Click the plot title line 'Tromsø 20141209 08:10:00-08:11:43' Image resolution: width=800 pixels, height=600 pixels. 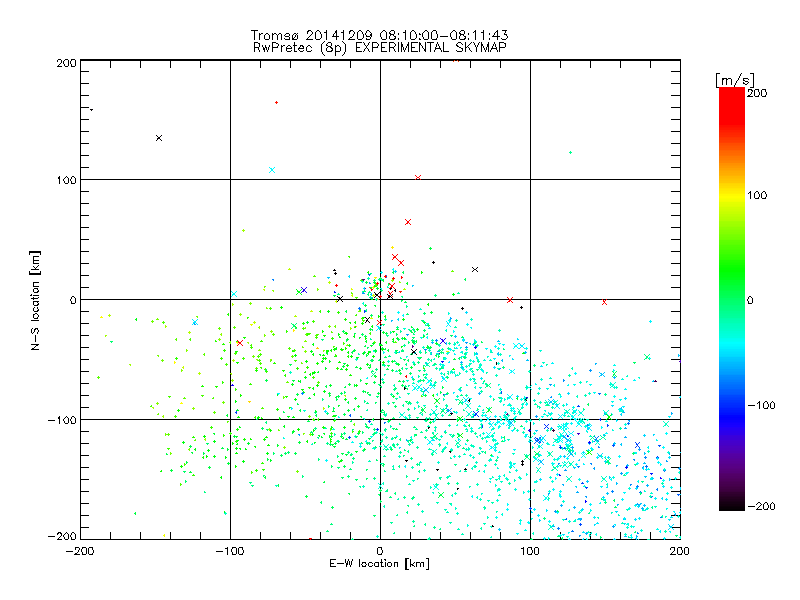pyautogui.click(x=380, y=35)
